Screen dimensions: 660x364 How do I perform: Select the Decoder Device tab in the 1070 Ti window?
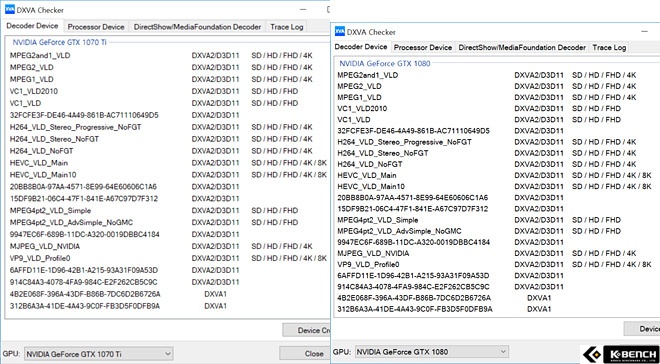pyautogui.click(x=32, y=26)
